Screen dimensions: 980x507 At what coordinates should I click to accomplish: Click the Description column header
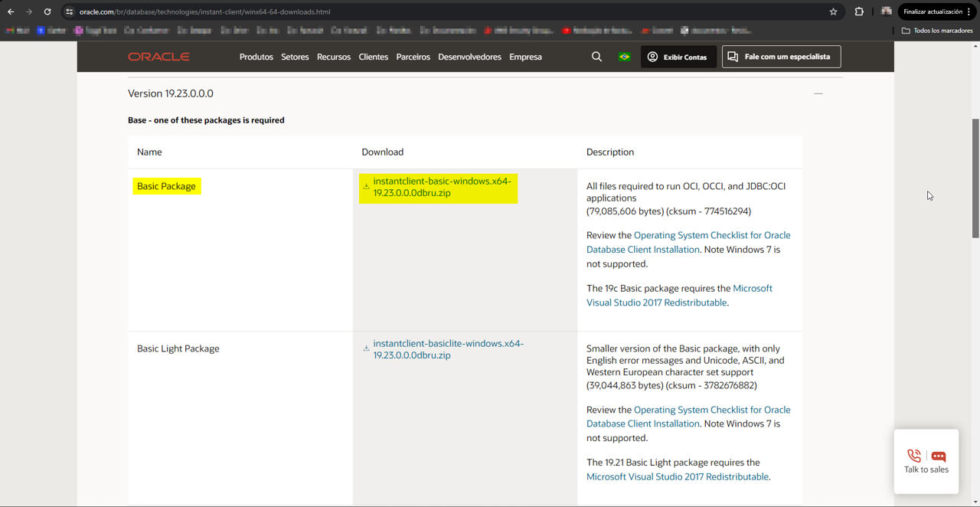610,152
